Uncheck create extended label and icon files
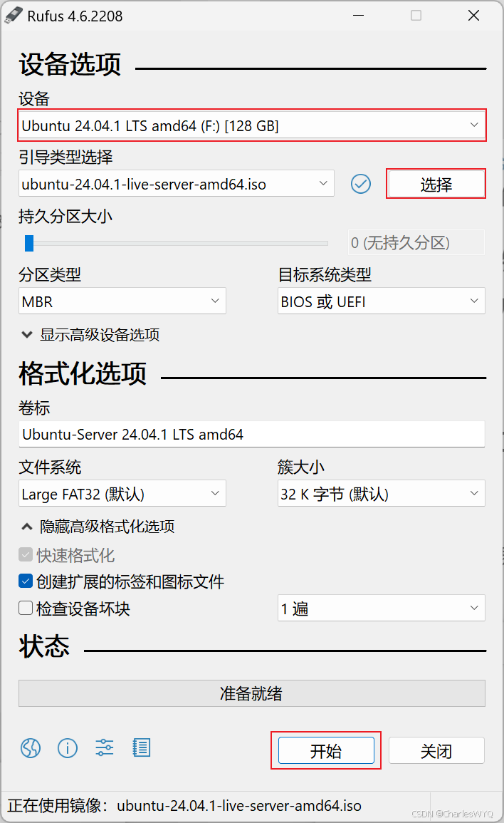Screen dimensions: 504x823 [26, 581]
